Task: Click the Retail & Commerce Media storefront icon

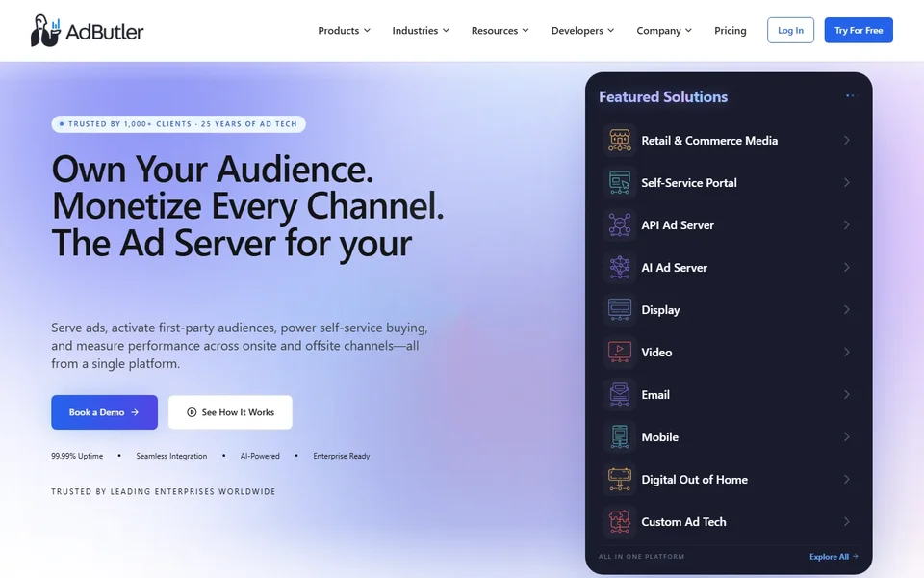Action: [619, 141]
